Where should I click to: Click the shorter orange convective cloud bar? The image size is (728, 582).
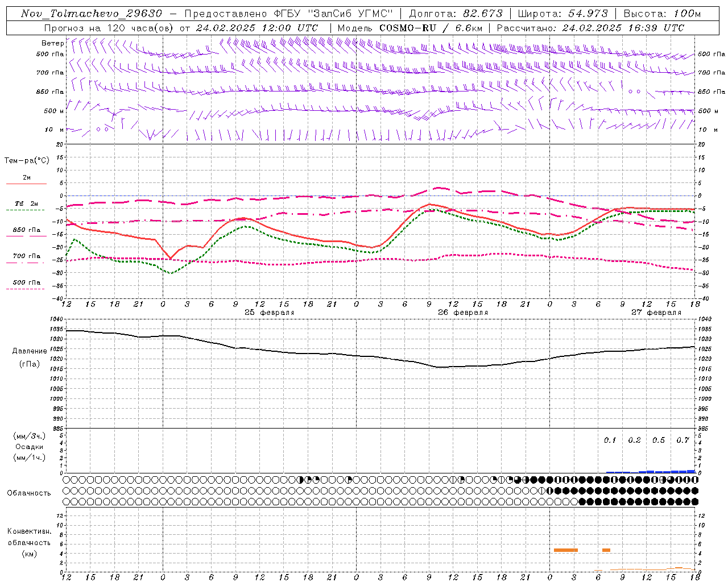(x=606, y=550)
